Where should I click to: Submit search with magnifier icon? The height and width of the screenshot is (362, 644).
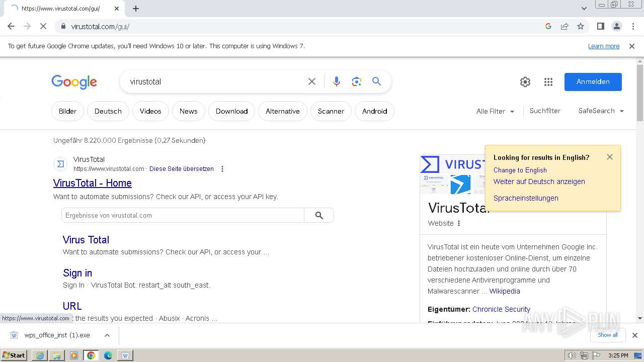[377, 81]
